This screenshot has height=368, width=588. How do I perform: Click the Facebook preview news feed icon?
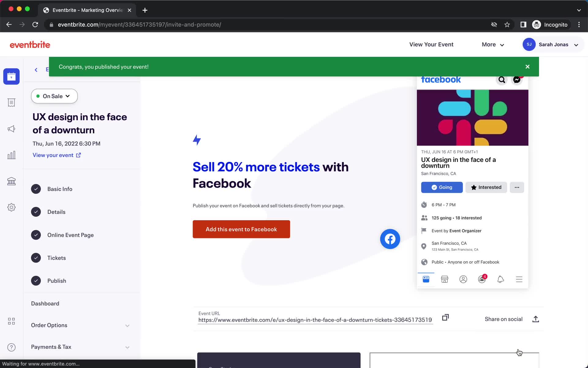[426, 279]
